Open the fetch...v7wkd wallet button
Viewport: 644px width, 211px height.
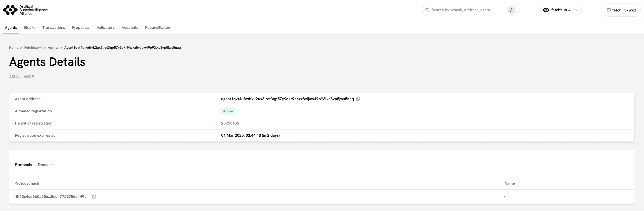621,10
